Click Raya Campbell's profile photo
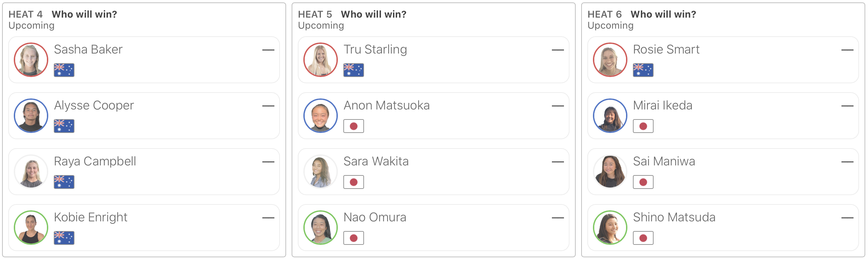Image resolution: width=868 pixels, height=259 pixels. [x=31, y=172]
